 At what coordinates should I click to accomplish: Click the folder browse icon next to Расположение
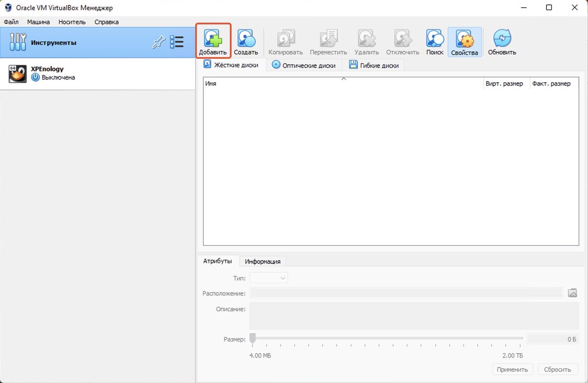[x=572, y=293]
